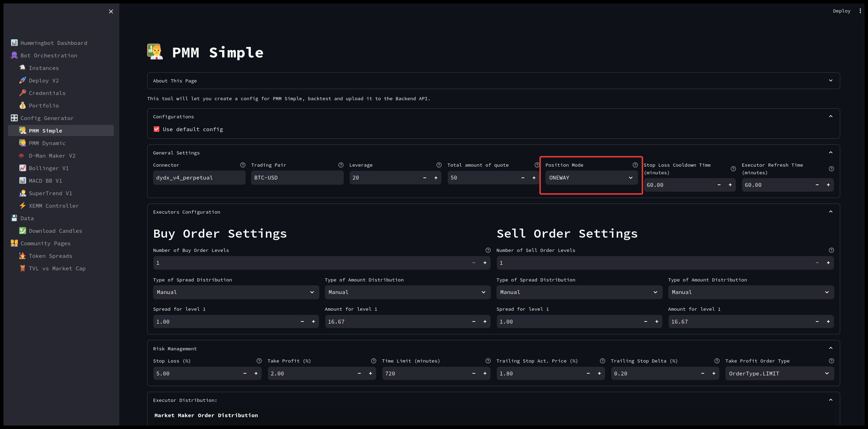This screenshot has width=868, height=429.
Task: Close the sidebar with the X icon
Action: 111,11
